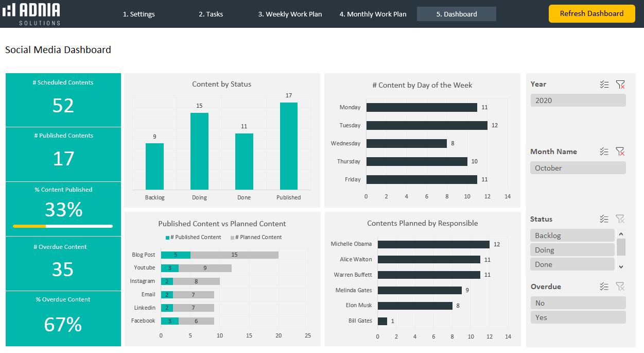The height and width of the screenshot is (353, 644).
Task: Select Overdue filter value No
Action: 578,303
